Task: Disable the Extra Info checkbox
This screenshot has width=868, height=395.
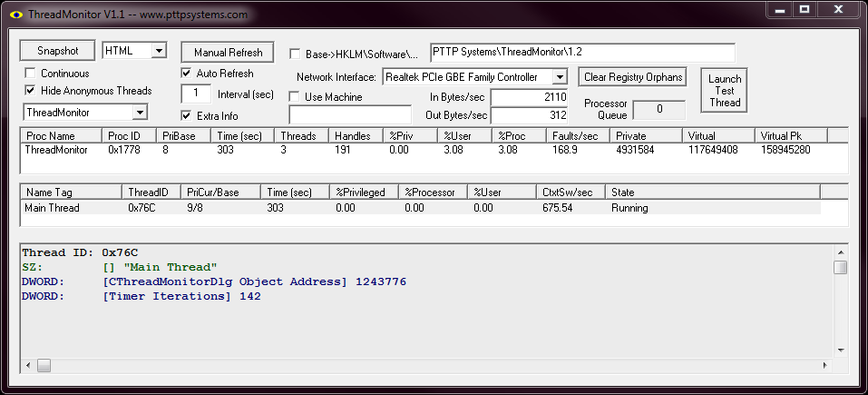Action: [x=187, y=115]
